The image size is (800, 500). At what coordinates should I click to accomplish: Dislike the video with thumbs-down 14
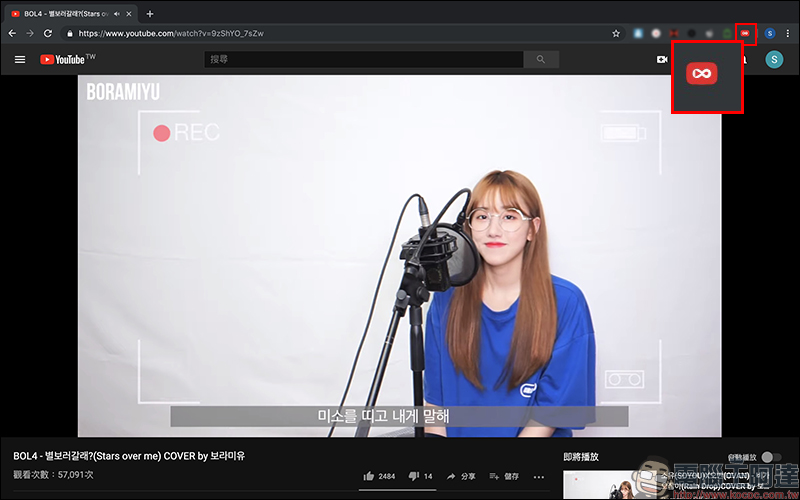(420, 476)
